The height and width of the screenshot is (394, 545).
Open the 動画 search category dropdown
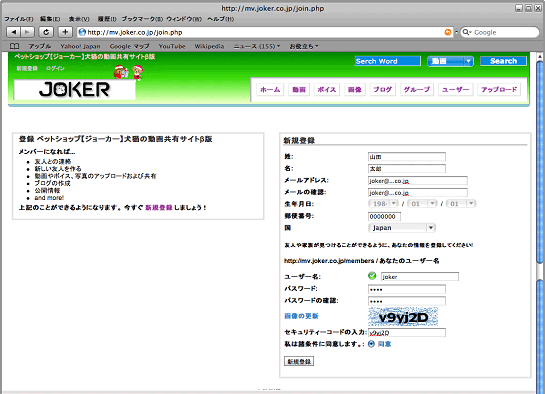click(450, 61)
